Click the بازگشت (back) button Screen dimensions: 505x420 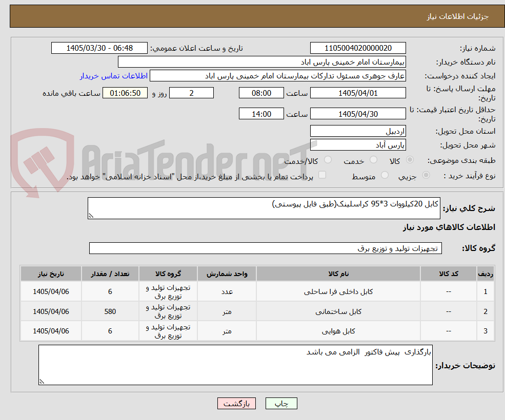pyautogui.click(x=236, y=403)
